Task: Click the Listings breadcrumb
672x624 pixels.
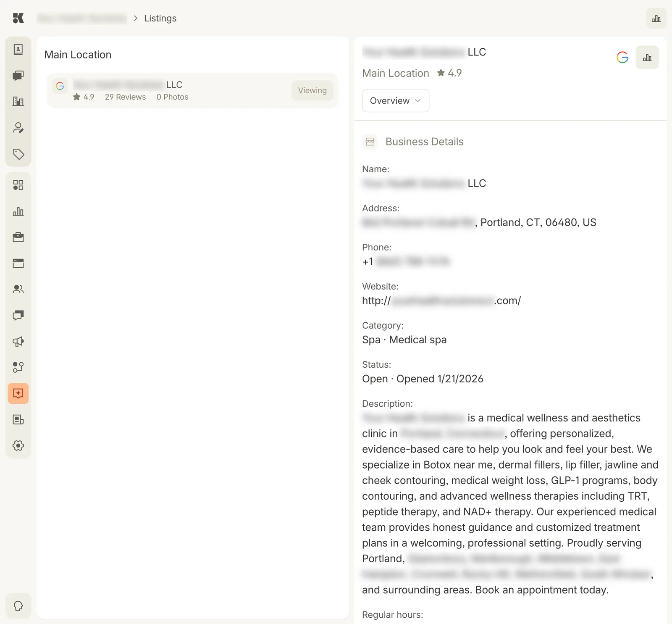Action: pyautogui.click(x=160, y=18)
